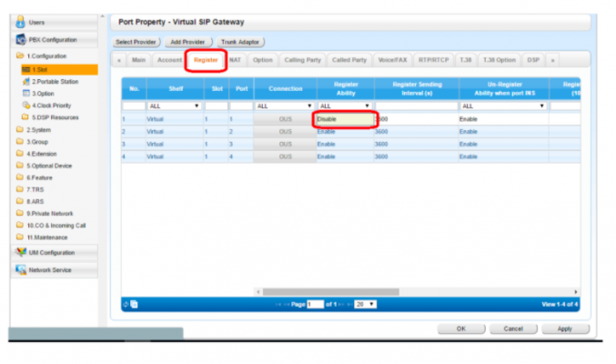The image size is (616, 364).
Task: Change rows-per-page dropdown
Action: coord(366,304)
